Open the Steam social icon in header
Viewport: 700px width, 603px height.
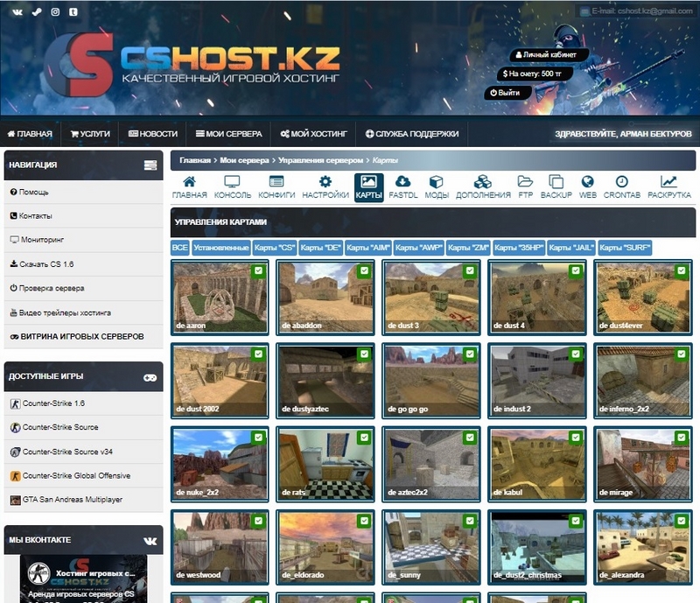point(37,12)
